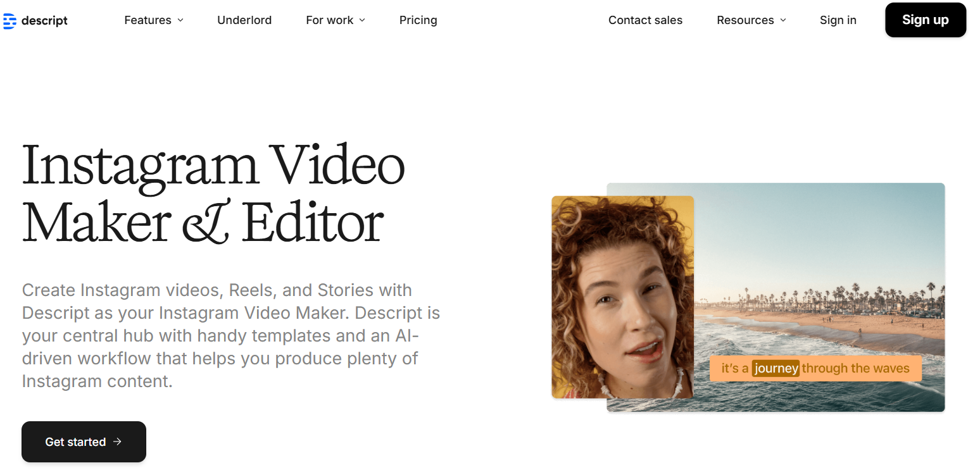Image resolution: width=980 pixels, height=475 pixels.
Task: Click the Get started button
Action: [x=84, y=441]
